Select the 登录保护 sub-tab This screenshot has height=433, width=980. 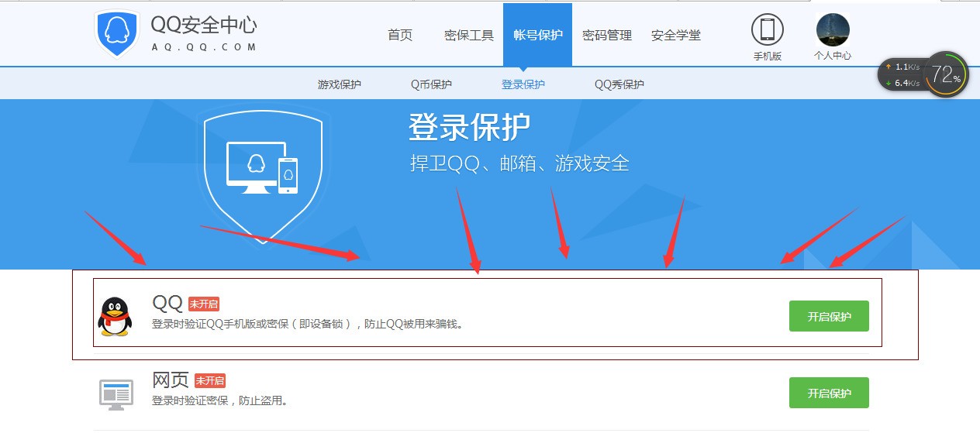pyautogui.click(x=523, y=84)
